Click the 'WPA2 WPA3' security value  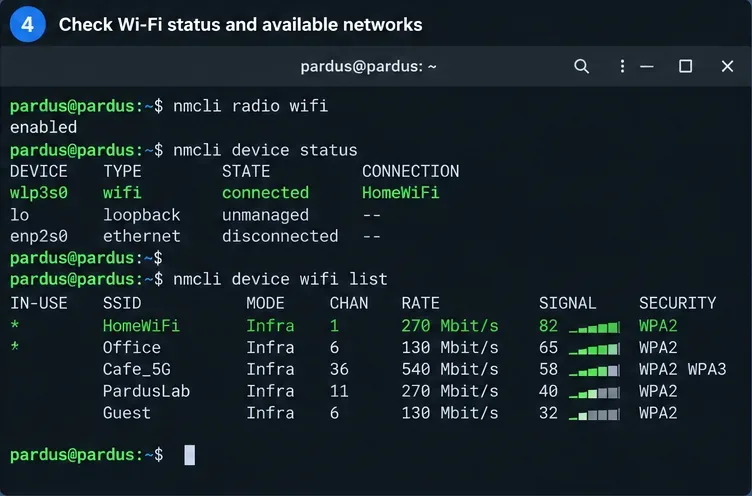(683, 369)
